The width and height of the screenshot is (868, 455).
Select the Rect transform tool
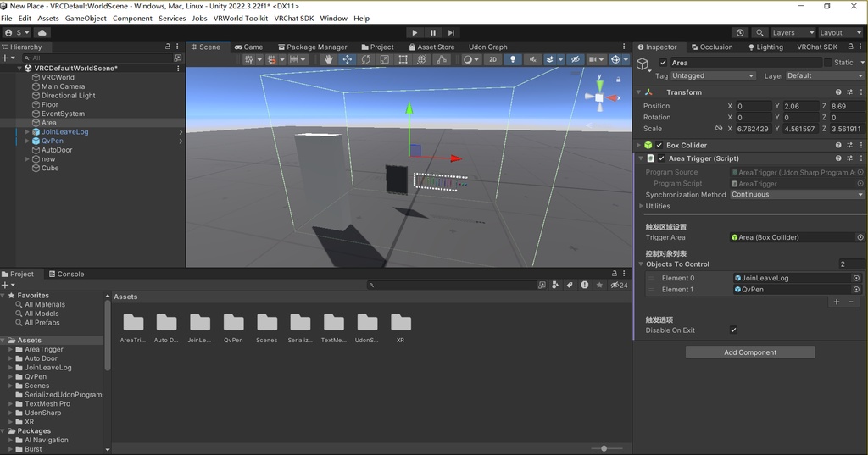tap(403, 59)
